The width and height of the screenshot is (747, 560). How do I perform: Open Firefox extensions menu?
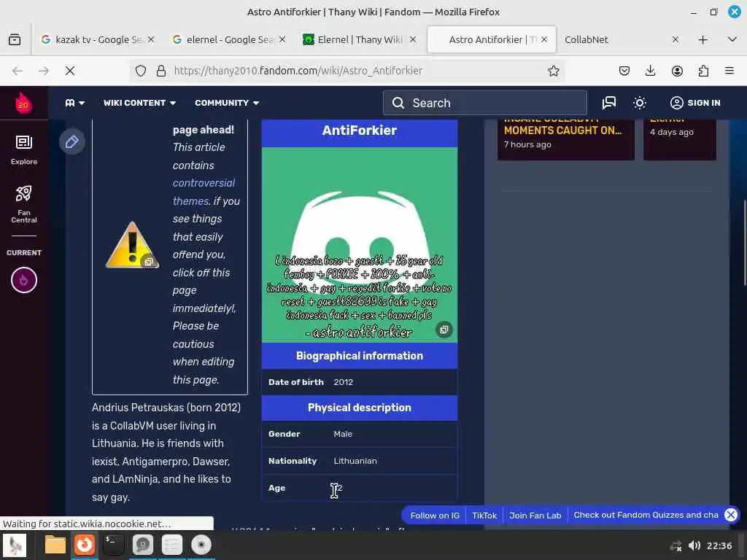[x=703, y=71]
